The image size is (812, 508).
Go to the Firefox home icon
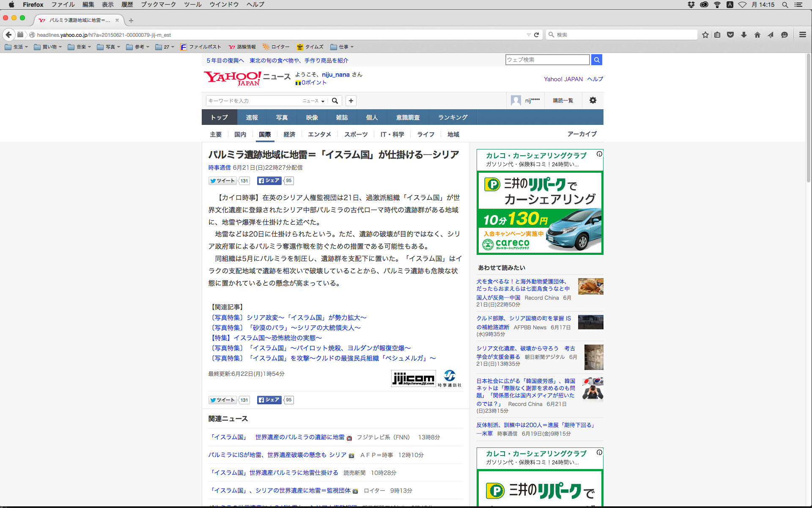[757, 35]
